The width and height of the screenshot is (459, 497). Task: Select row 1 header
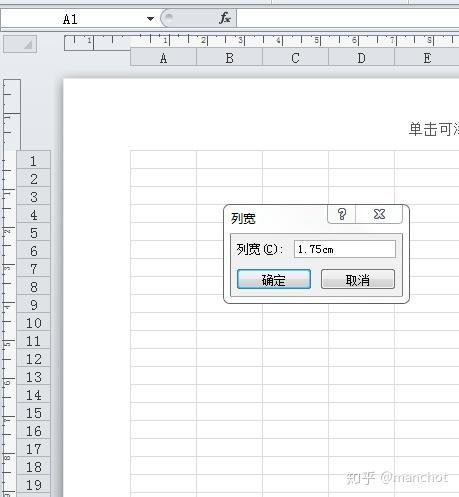pos(34,160)
